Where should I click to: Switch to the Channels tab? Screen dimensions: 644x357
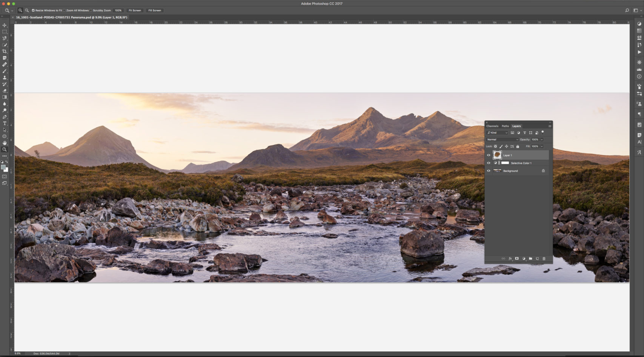[x=493, y=126]
